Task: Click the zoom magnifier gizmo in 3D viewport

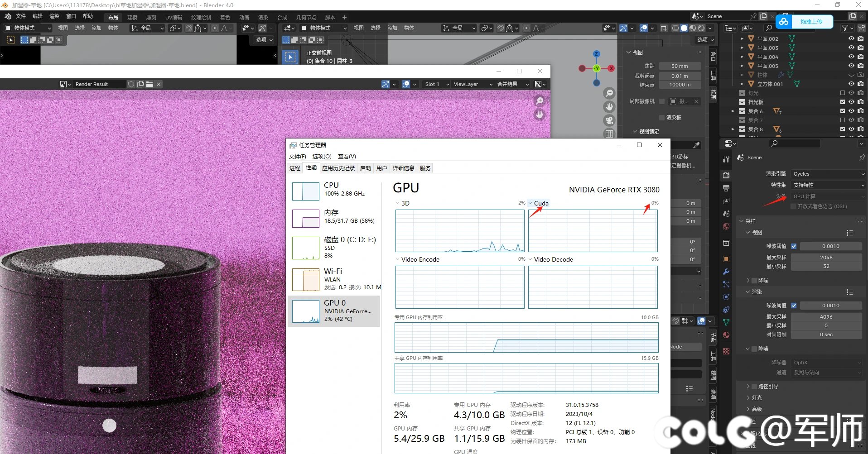Action: point(609,93)
